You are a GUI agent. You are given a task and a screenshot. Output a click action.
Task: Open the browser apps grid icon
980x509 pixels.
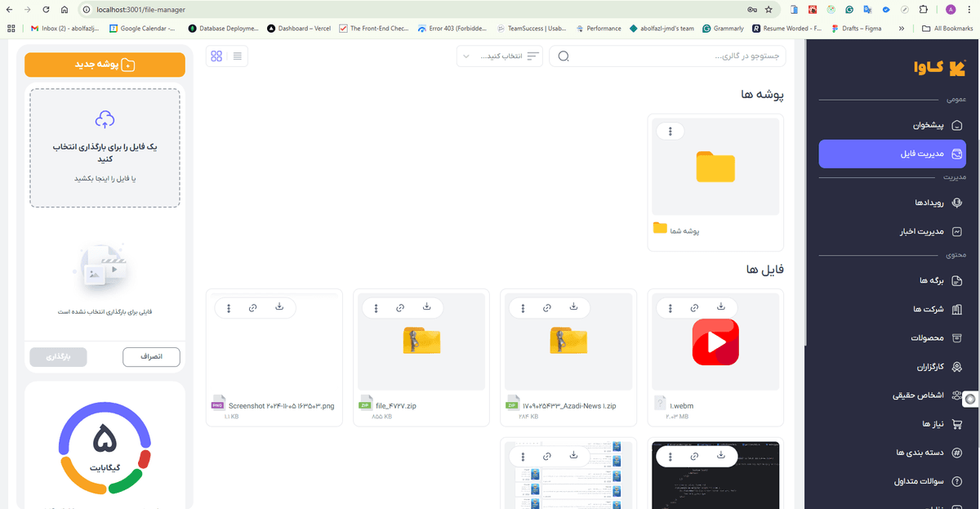pyautogui.click(x=11, y=28)
